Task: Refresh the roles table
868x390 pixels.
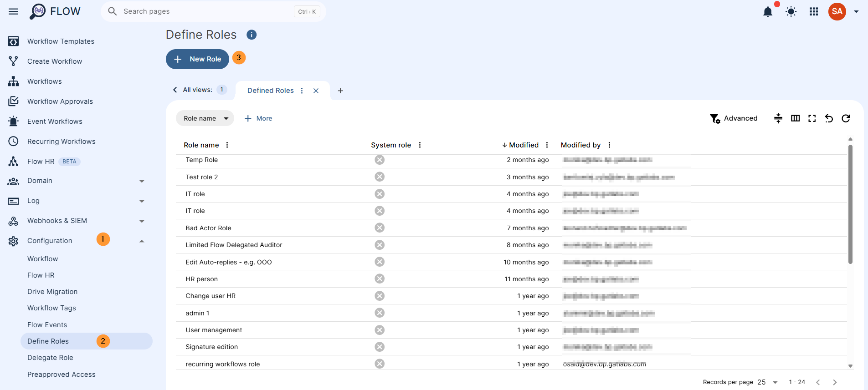Action: (x=846, y=118)
